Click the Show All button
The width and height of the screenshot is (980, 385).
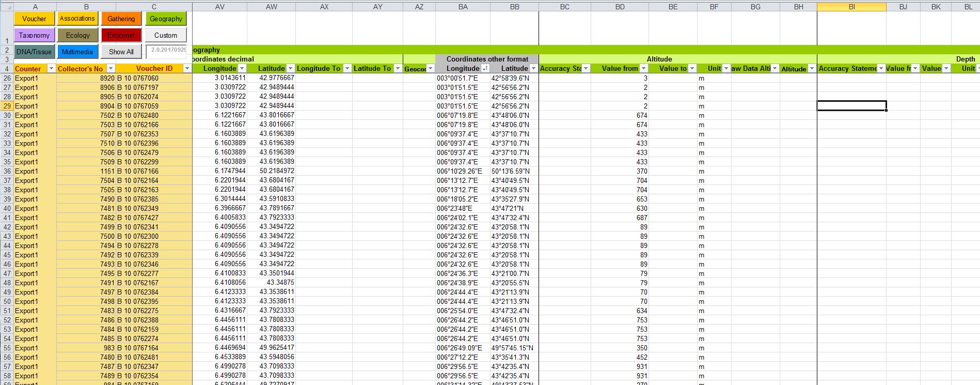[x=121, y=52]
